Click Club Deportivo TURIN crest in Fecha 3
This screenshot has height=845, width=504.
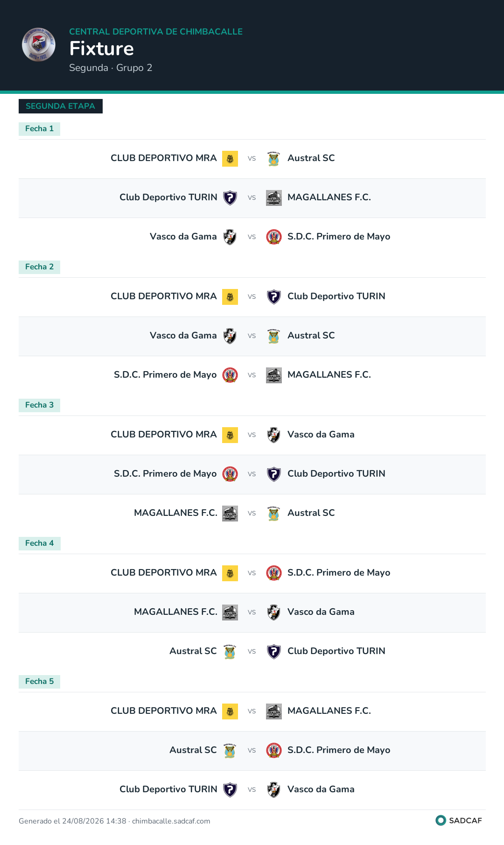274,474
